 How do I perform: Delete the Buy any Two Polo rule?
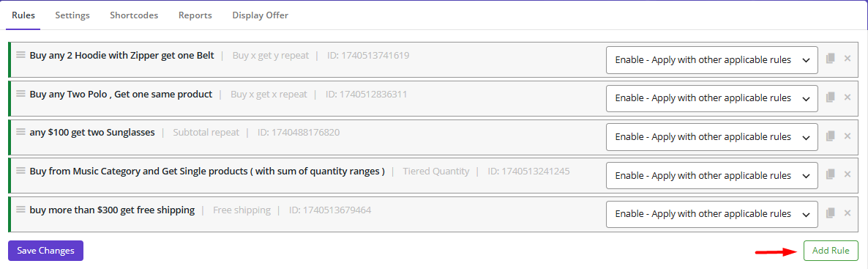[x=847, y=97]
